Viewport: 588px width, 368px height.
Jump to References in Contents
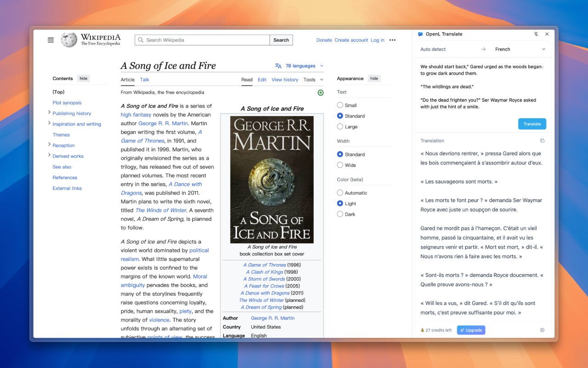click(x=65, y=178)
